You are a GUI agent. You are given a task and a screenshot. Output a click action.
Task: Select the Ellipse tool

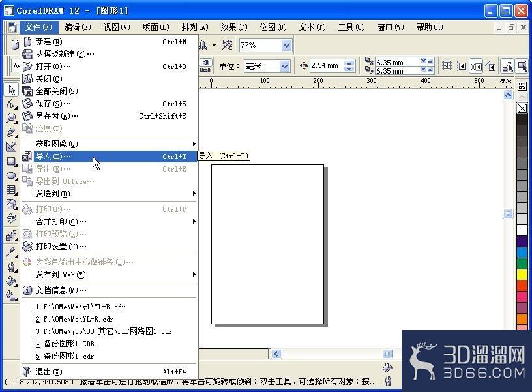click(x=11, y=175)
